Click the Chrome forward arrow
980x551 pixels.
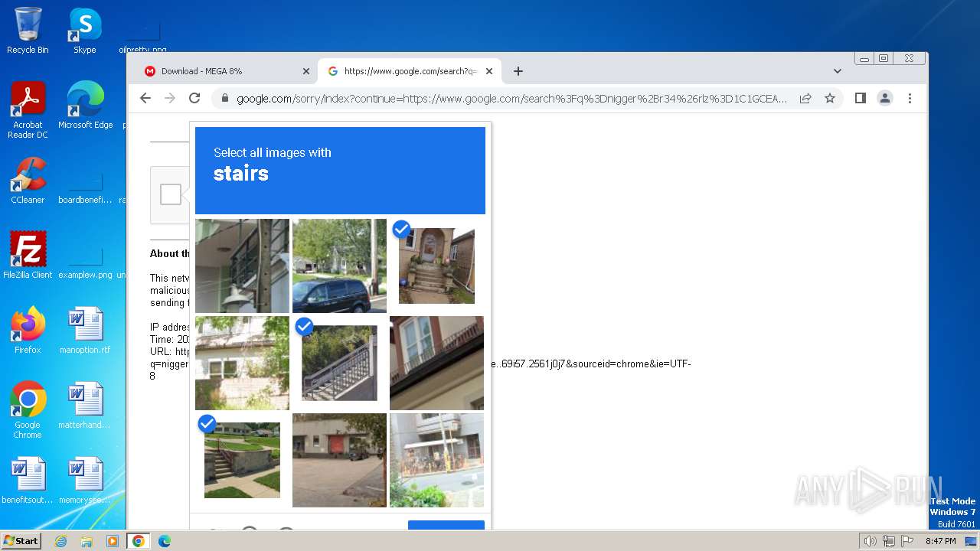(x=170, y=98)
